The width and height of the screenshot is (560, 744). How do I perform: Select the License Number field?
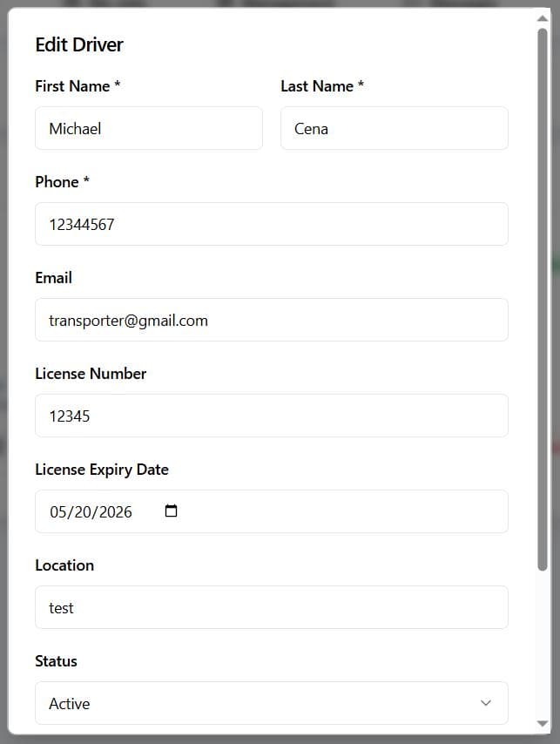tap(272, 416)
